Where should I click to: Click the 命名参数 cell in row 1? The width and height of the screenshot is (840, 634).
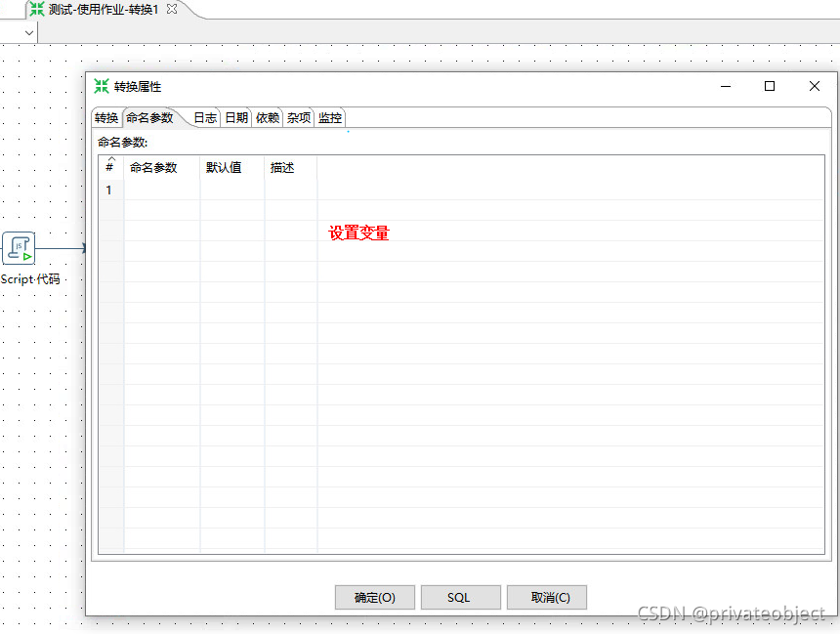click(162, 190)
